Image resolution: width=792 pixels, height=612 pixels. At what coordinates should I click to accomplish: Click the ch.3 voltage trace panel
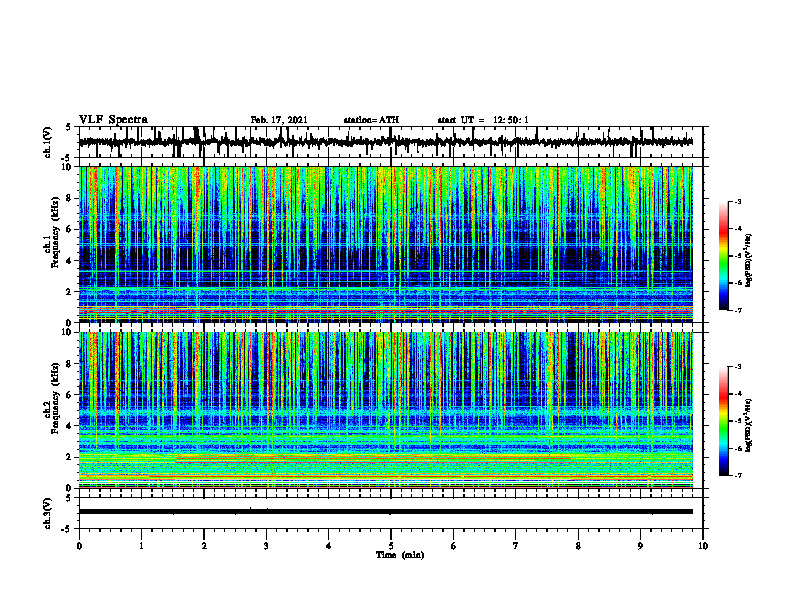click(391, 513)
